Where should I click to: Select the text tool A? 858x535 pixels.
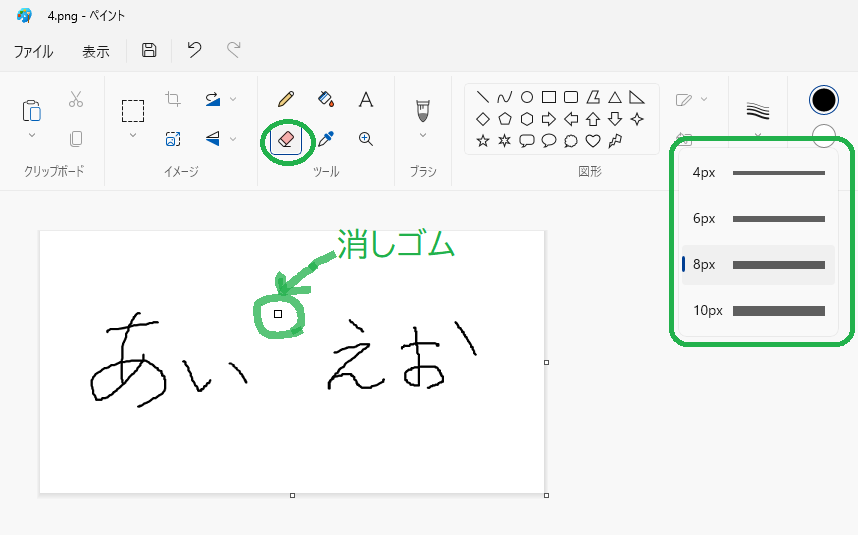pyautogui.click(x=366, y=100)
